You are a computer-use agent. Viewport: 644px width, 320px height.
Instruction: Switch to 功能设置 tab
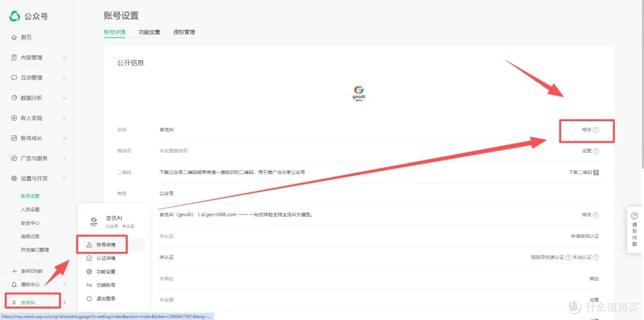pos(150,32)
